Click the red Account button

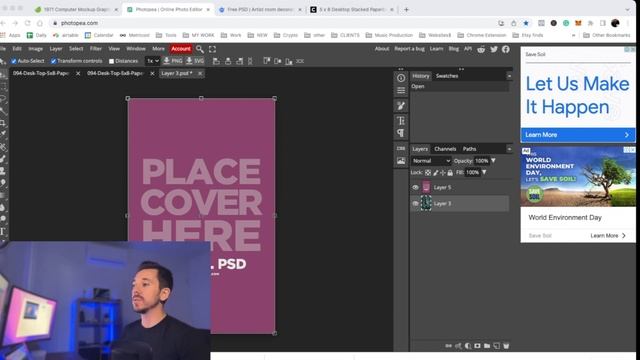point(181,49)
